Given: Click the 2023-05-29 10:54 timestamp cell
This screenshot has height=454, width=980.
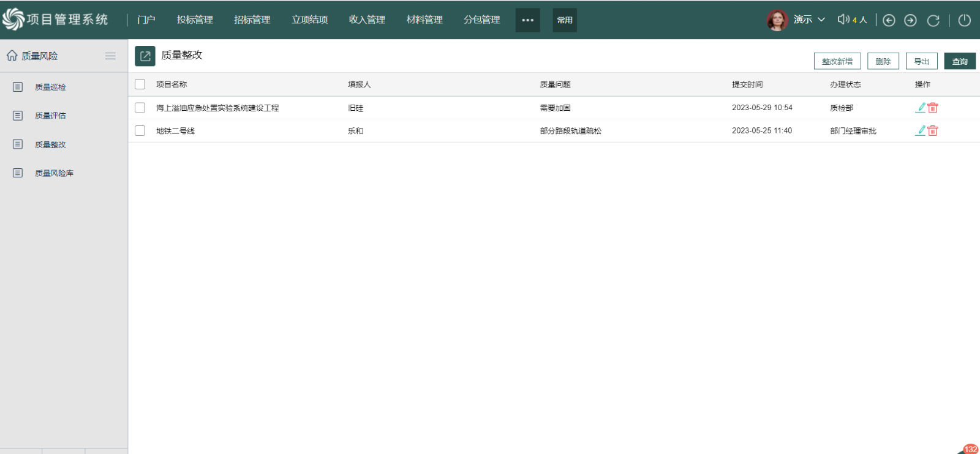Looking at the screenshot, I should pos(762,108).
